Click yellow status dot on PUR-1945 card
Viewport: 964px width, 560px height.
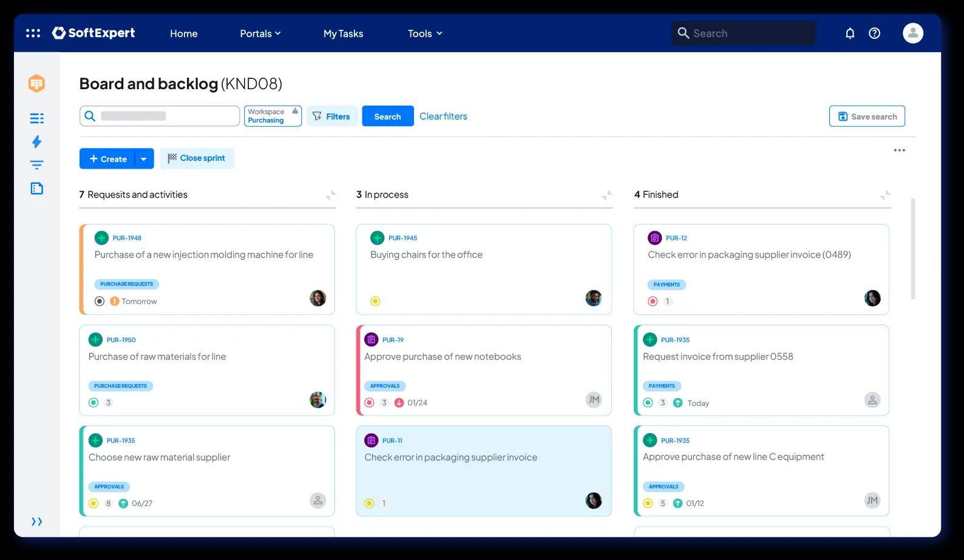pyautogui.click(x=375, y=301)
